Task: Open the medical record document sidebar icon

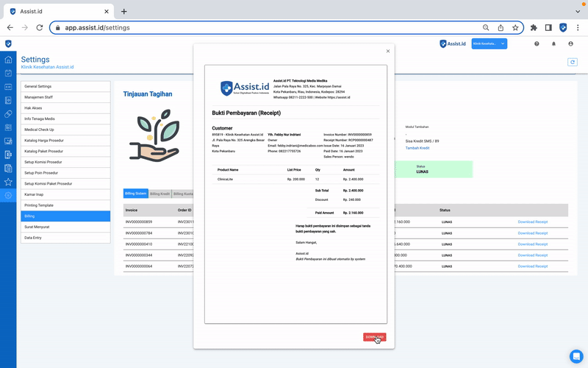Action: click(8, 100)
